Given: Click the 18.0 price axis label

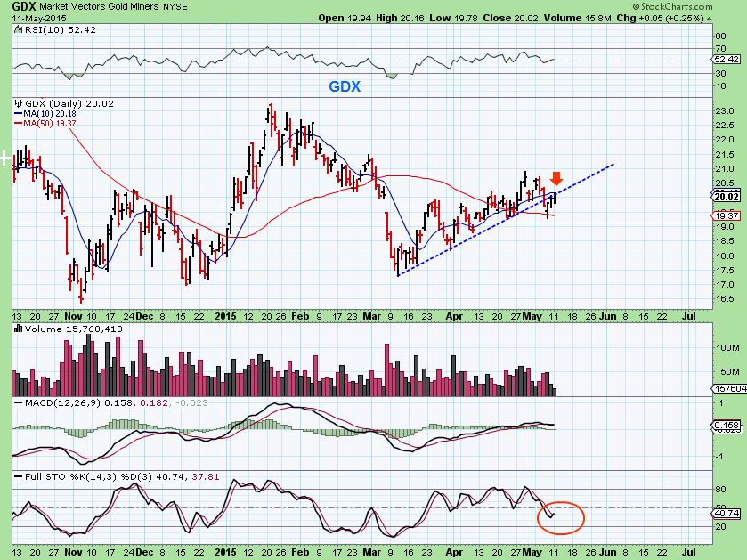Looking at the screenshot, I should coord(726,256).
